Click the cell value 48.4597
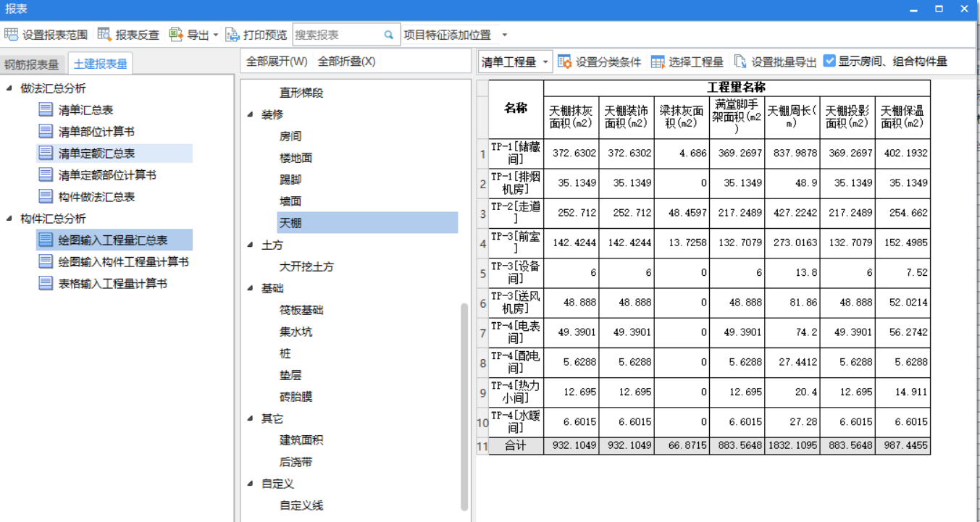This screenshot has height=522, width=980. (682, 214)
